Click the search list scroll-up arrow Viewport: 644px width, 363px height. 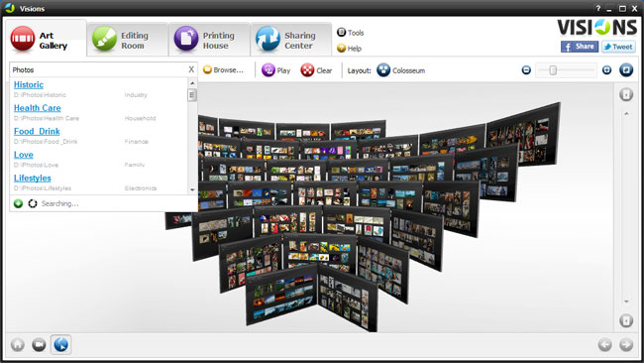click(x=192, y=83)
